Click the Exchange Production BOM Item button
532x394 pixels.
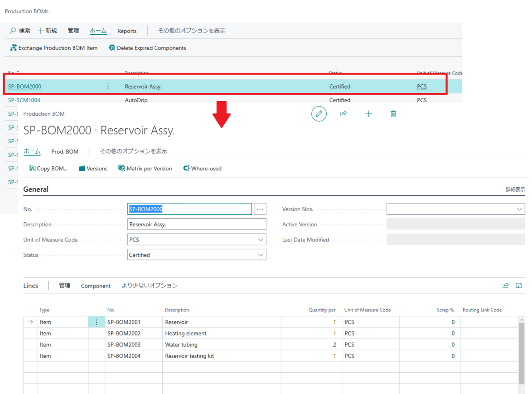[x=54, y=47]
